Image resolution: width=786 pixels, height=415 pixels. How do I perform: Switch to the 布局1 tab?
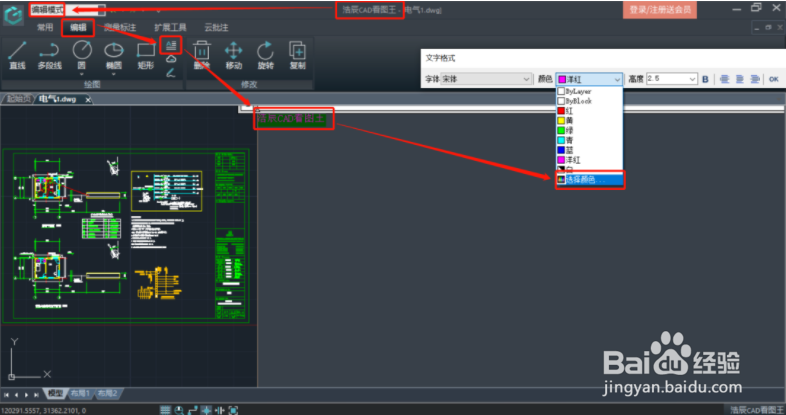(80, 394)
